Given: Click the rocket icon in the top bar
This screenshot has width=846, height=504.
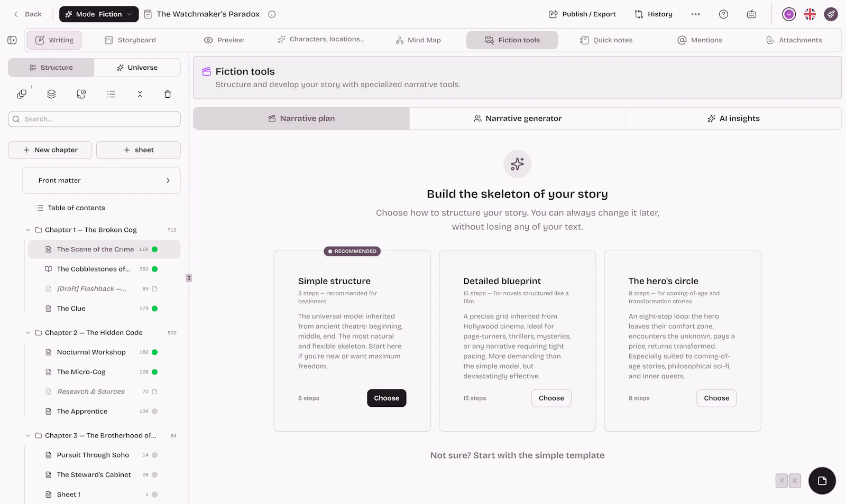Looking at the screenshot, I should [x=831, y=14].
